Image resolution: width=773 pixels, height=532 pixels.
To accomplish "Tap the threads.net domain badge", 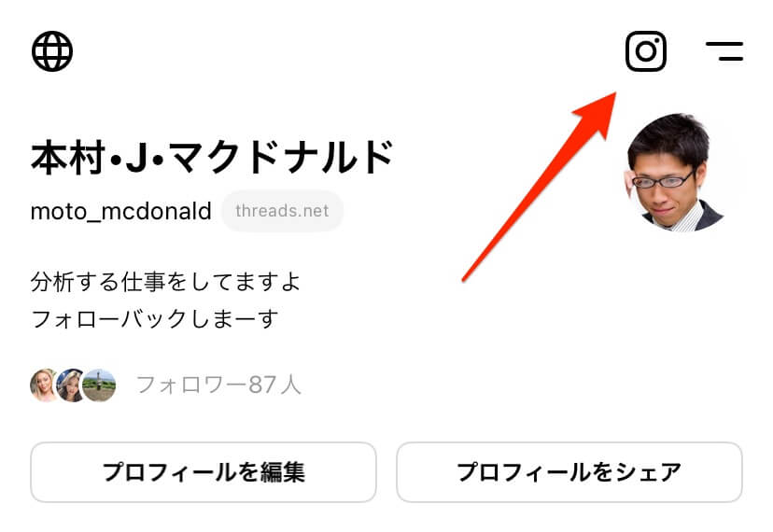I will click(282, 211).
